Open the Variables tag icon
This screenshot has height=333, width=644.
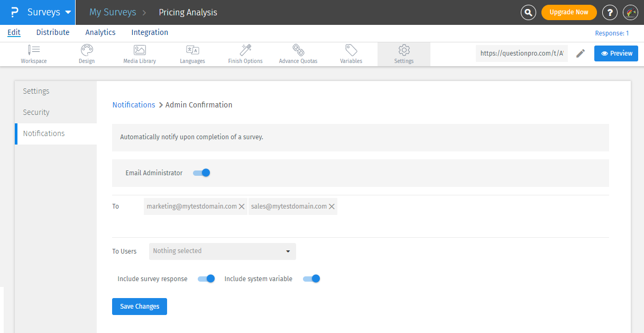351,54
